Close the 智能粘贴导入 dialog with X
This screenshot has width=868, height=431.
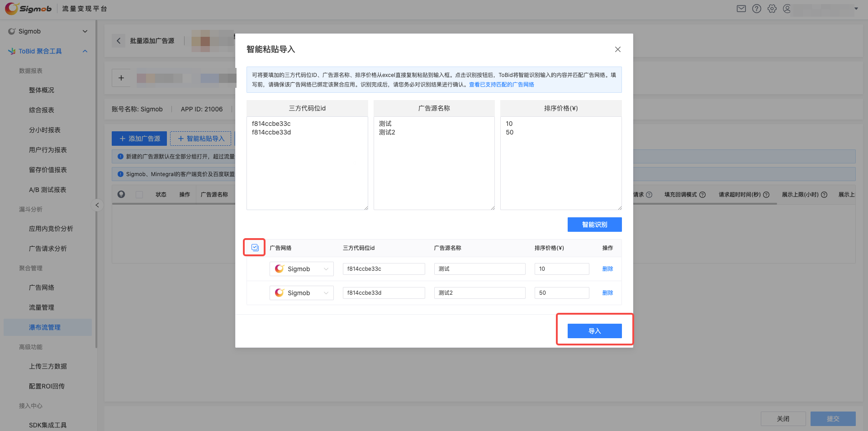(617, 49)
